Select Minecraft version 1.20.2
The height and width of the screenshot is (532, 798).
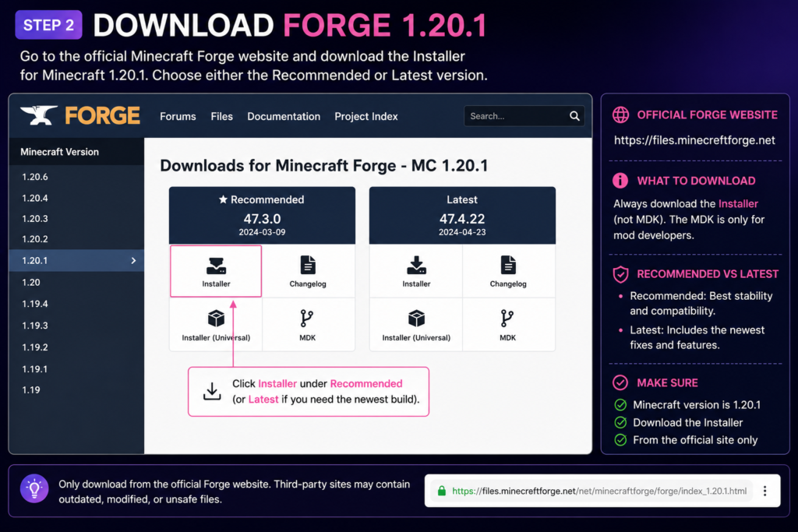pyautogui.click(x=76, y=238)
